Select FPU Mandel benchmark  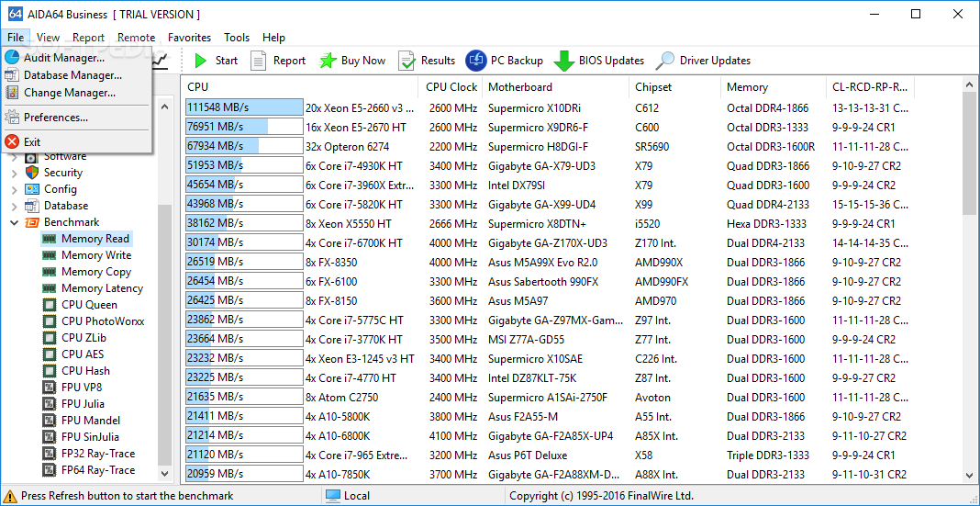coord(91,421)
